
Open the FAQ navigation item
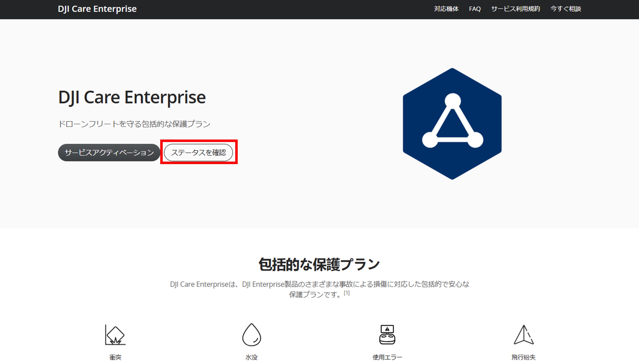click(475, 9)
